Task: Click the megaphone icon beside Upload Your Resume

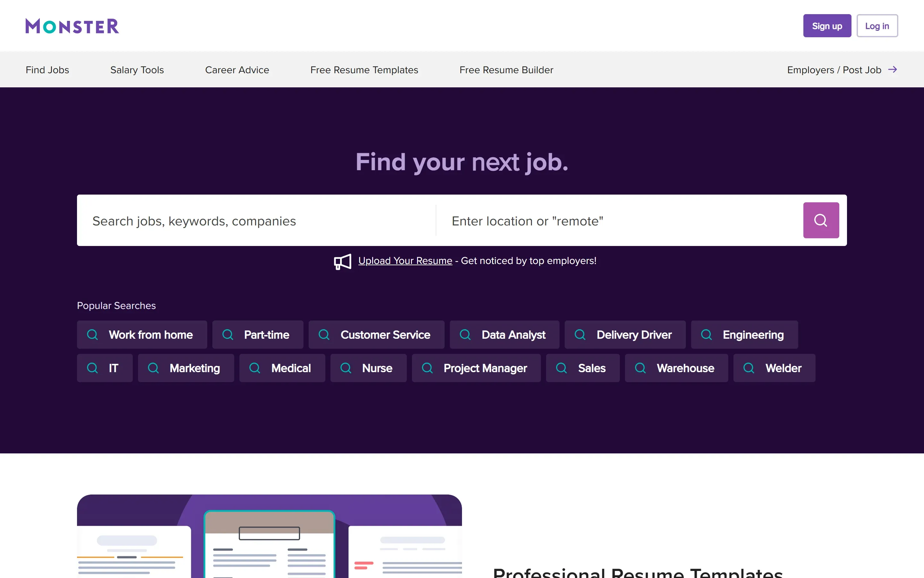Action: point(343,261)
